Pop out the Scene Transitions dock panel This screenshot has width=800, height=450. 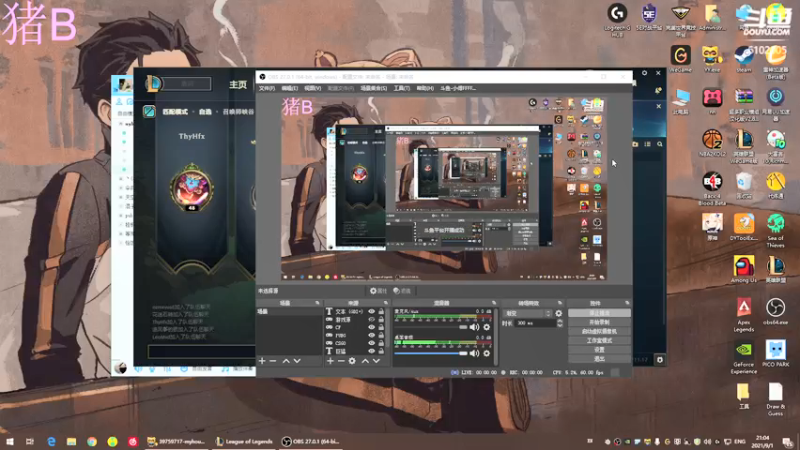pyautogui.click(x=560, y=303)
